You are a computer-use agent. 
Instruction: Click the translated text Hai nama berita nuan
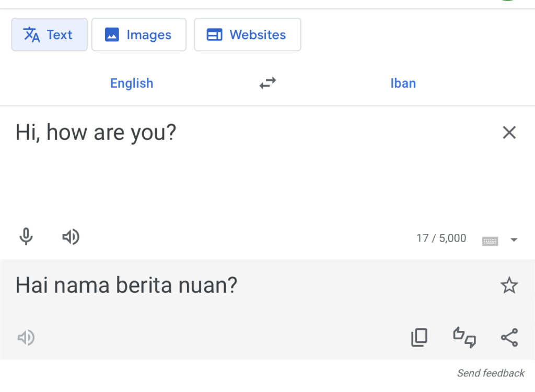(x=126, y=285)
